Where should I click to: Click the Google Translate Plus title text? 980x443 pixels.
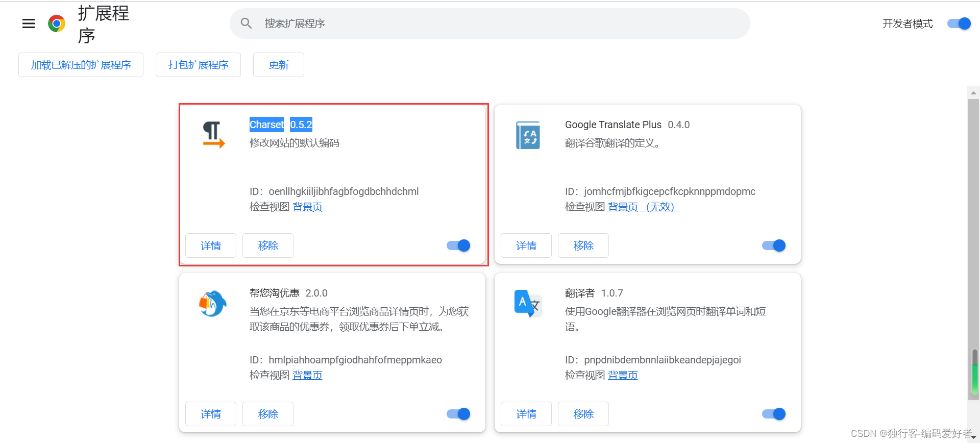coord(613,125)
